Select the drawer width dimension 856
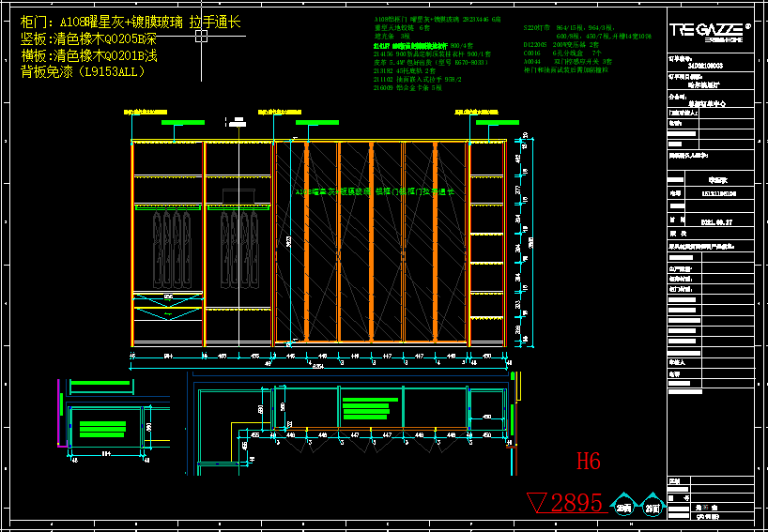Viewport: 768px width, 532px height. point(168,296)
